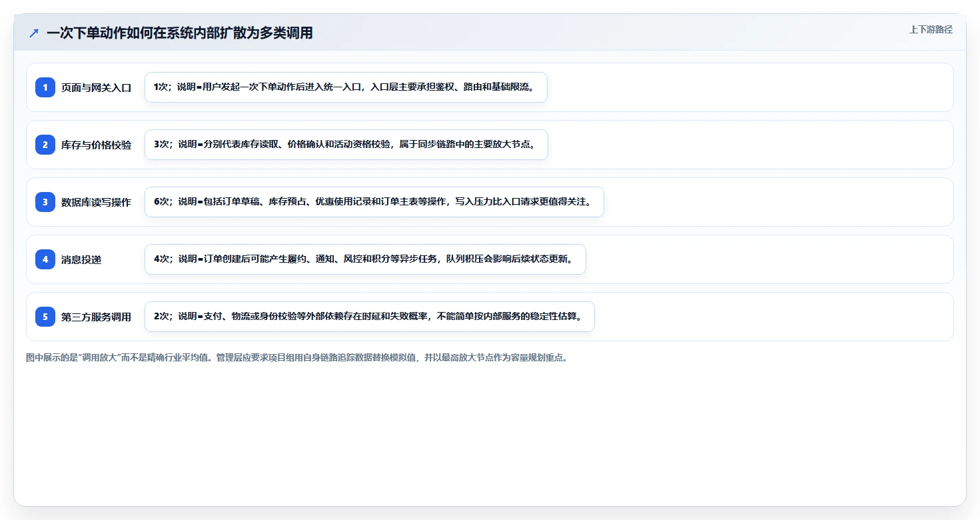Screen dimensions: 980x520
Task: Click the step 4 number badge
Action: coord(45,259)
